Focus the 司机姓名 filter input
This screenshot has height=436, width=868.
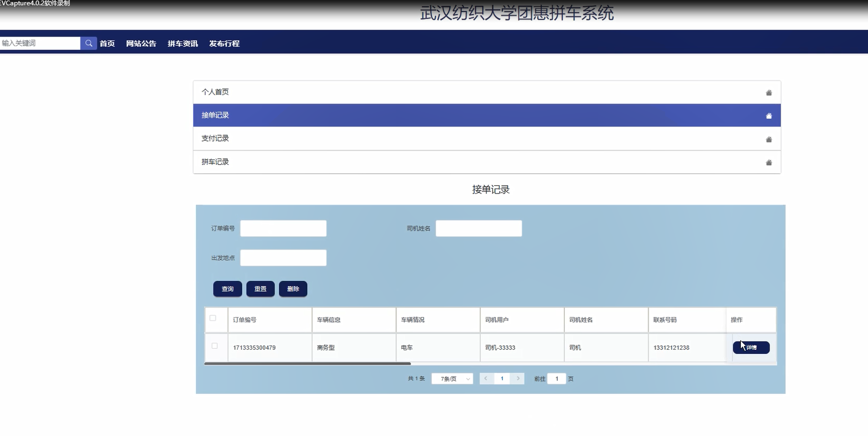[x=479, y=228]
